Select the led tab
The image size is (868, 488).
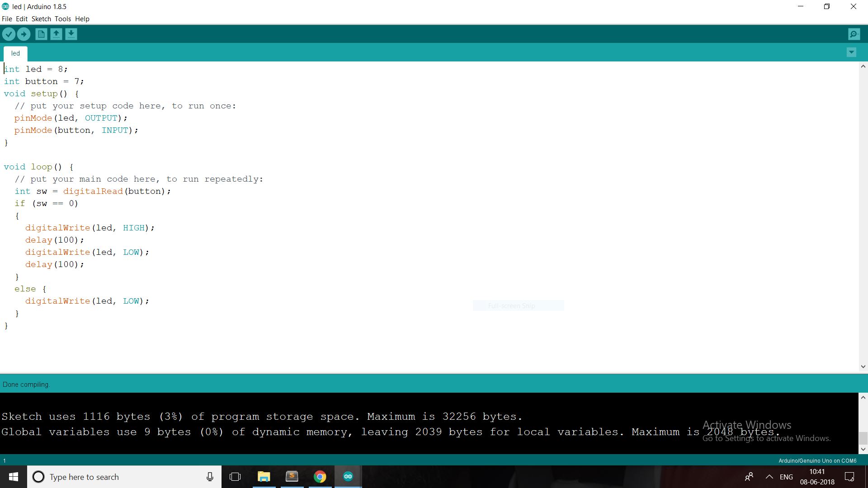point(15,53)
